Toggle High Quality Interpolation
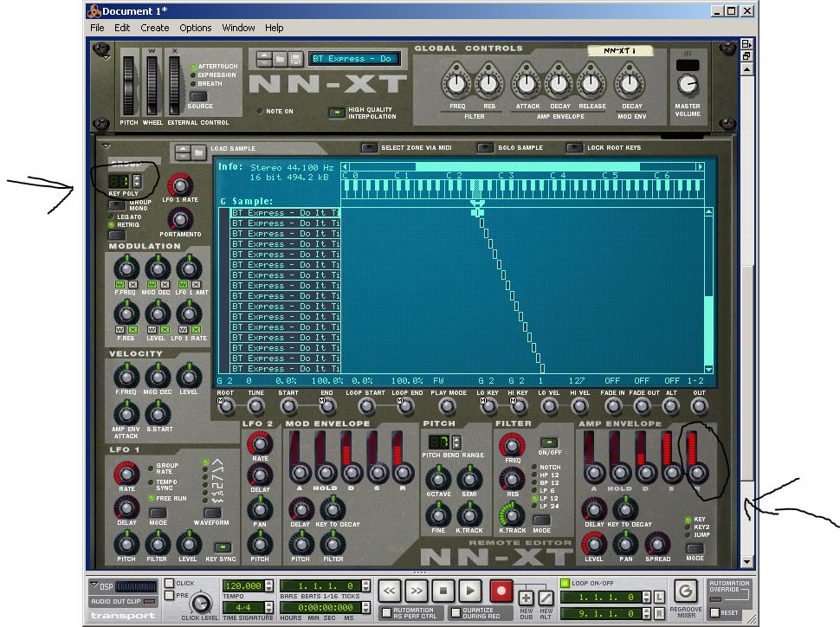Screen dimensions: 840x627 click(336, 113)
